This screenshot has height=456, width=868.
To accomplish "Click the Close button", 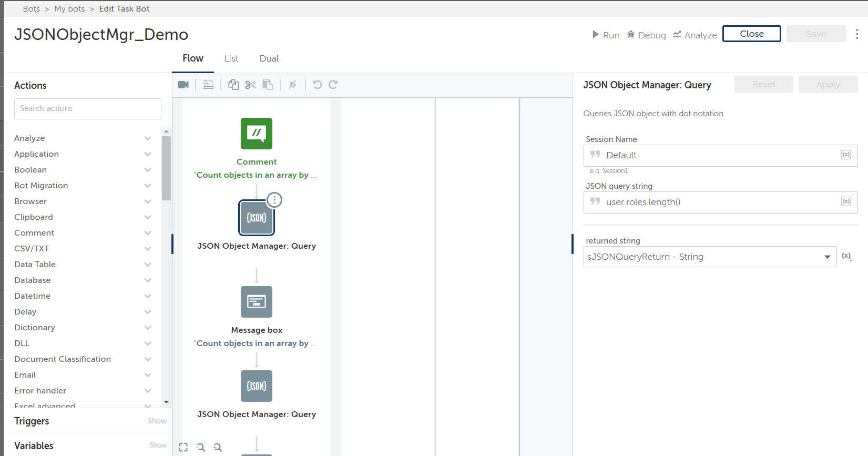I will [751, 34].
